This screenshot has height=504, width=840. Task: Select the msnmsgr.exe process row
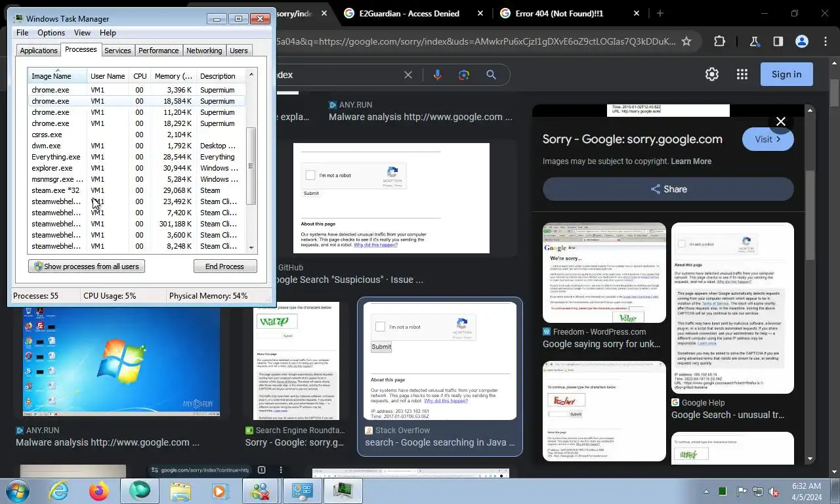[136, 179]
